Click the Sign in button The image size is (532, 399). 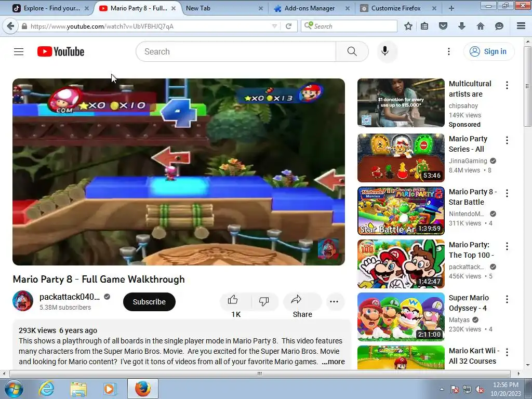coord(489,51)
